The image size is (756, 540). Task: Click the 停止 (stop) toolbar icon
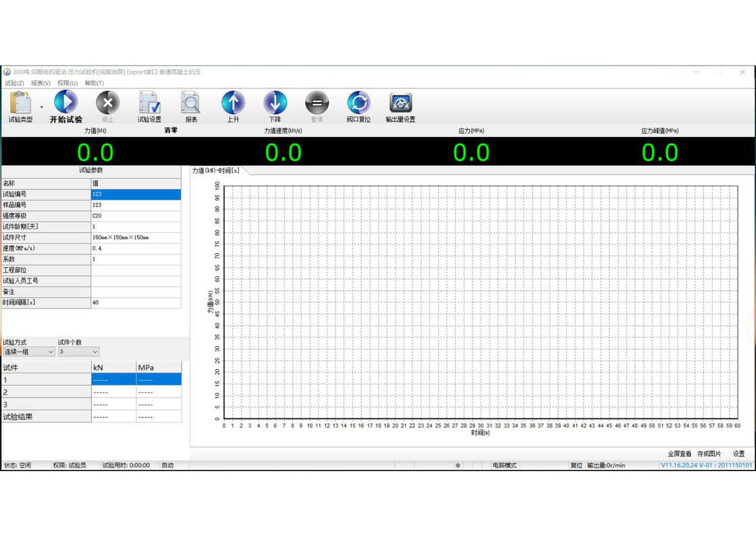coord(107,103)
